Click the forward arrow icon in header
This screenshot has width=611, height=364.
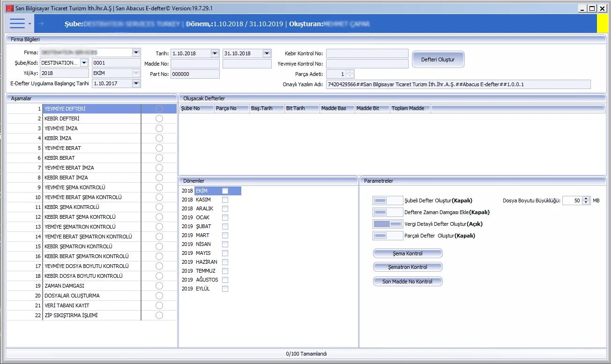41,23
